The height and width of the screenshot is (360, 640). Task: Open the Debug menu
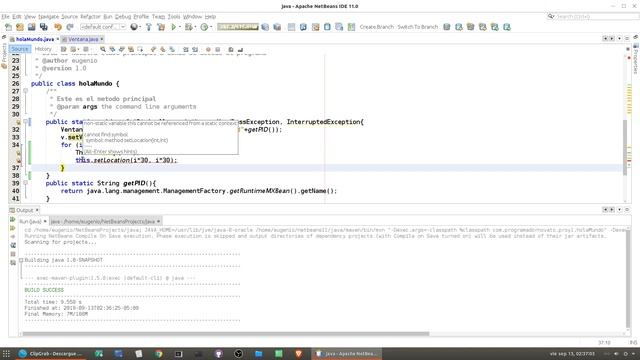(123, 17)
